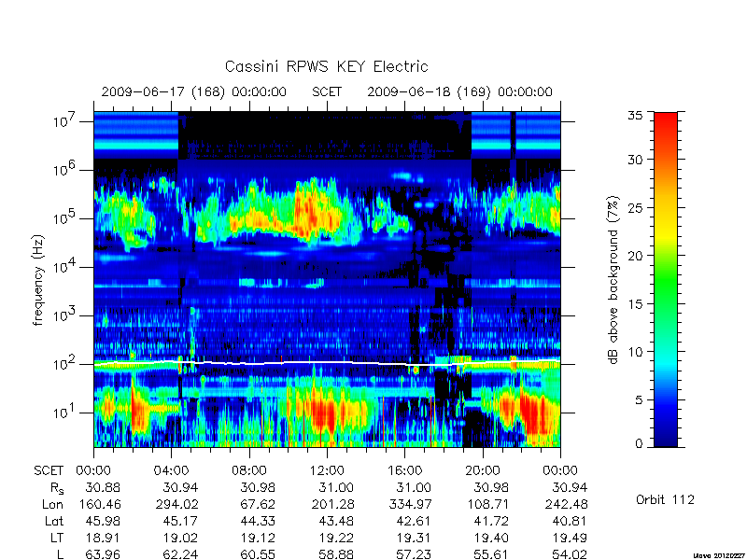Click the Lat value 45.17
This screenshot has height=560, width=747.
tap(180, 521)
